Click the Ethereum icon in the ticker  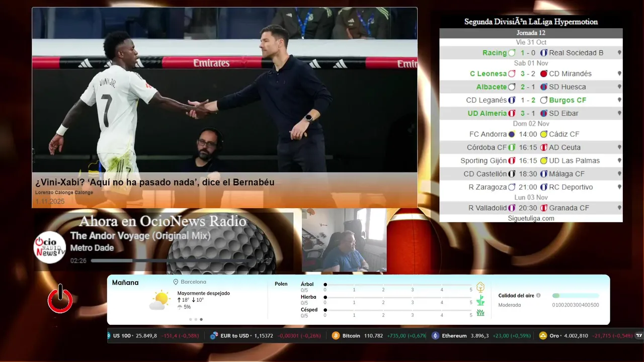[435, 335]
